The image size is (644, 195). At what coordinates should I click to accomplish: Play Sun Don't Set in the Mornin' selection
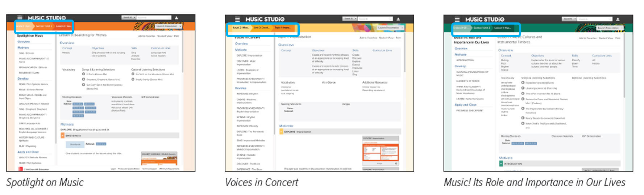click(83, 85)
